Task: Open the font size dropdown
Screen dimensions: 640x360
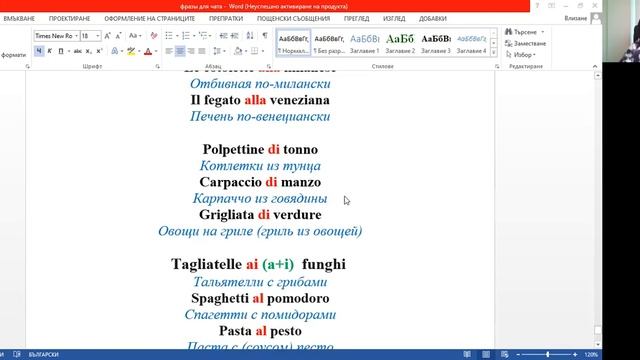Action: pyautogui.click(x=98, y=36)
